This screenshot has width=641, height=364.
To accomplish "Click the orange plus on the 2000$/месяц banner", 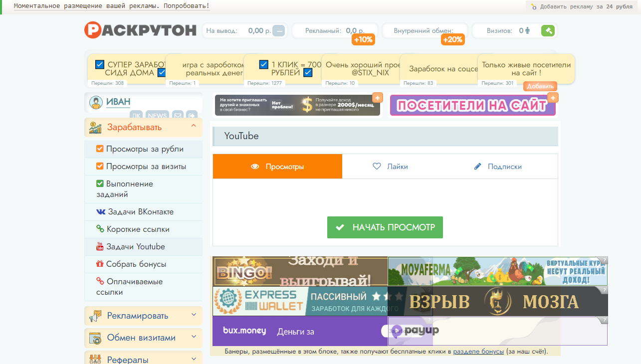I will point(378,98).
